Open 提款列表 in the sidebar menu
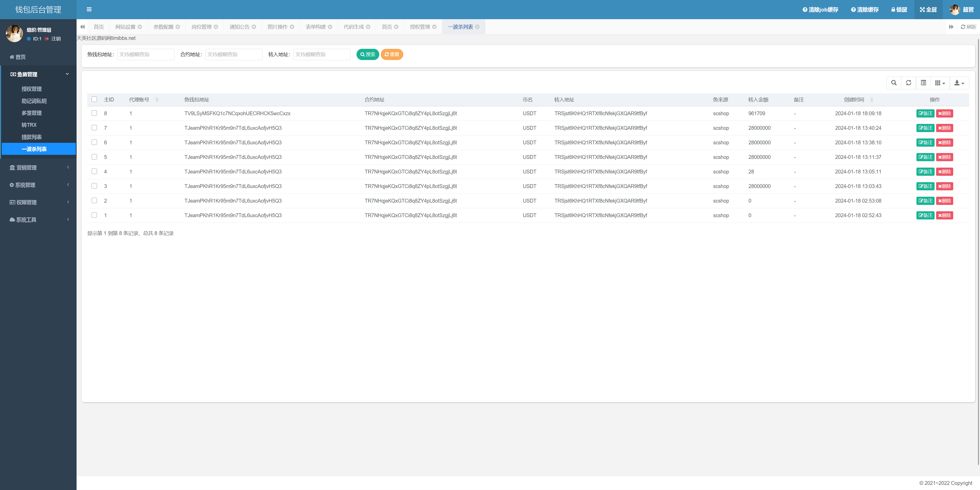Viewport: 980px width, 490px height. pyautogui.click(x=32, y=137)
